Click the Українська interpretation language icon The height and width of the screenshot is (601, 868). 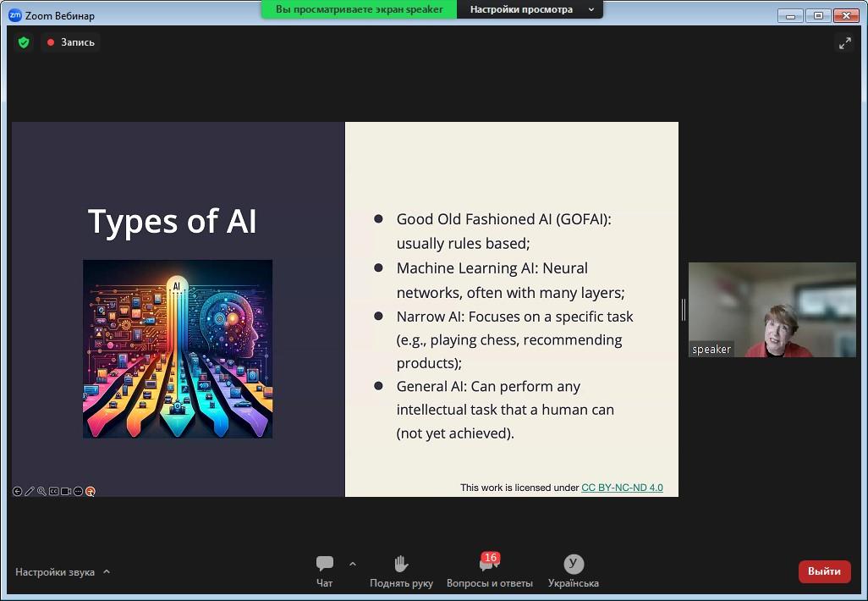[x=573, y=565]
